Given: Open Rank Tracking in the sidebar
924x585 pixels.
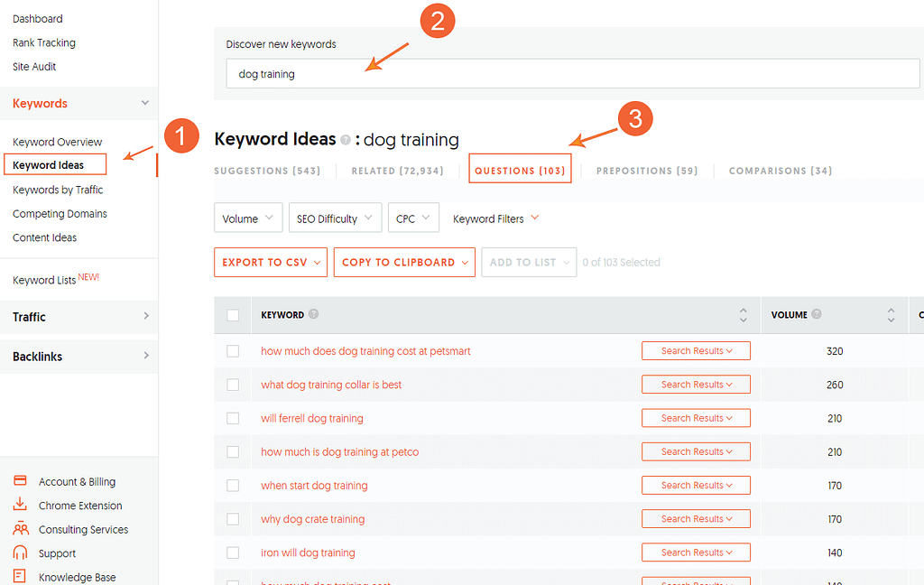Looking at the screenshot, I should (44, 42).
